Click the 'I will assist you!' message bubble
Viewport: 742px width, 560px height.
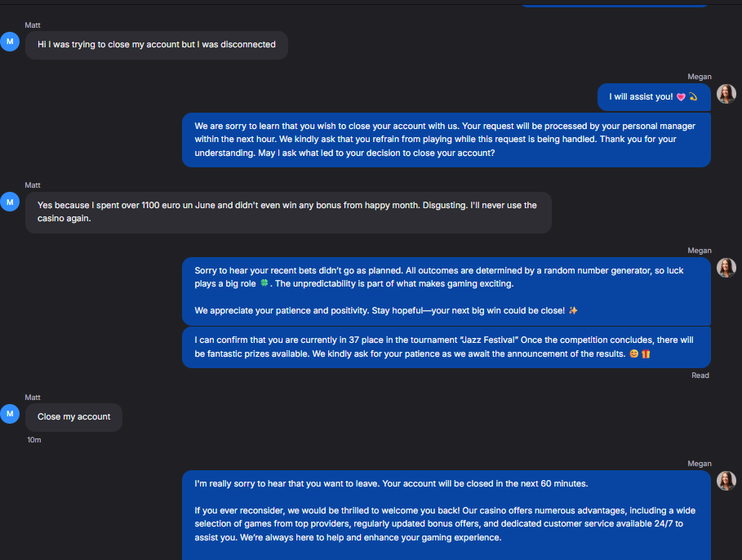654,97
